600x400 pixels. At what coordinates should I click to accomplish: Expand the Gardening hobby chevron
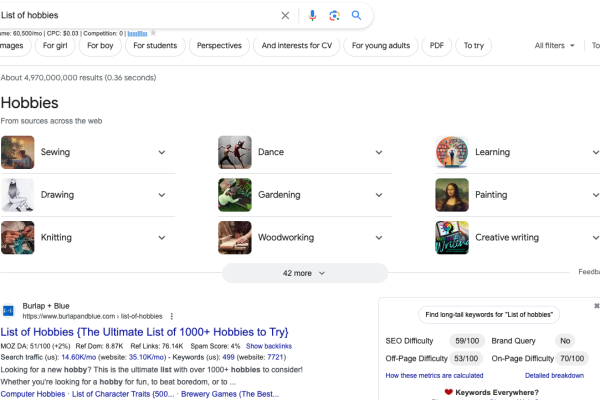(x=379, y=195)
